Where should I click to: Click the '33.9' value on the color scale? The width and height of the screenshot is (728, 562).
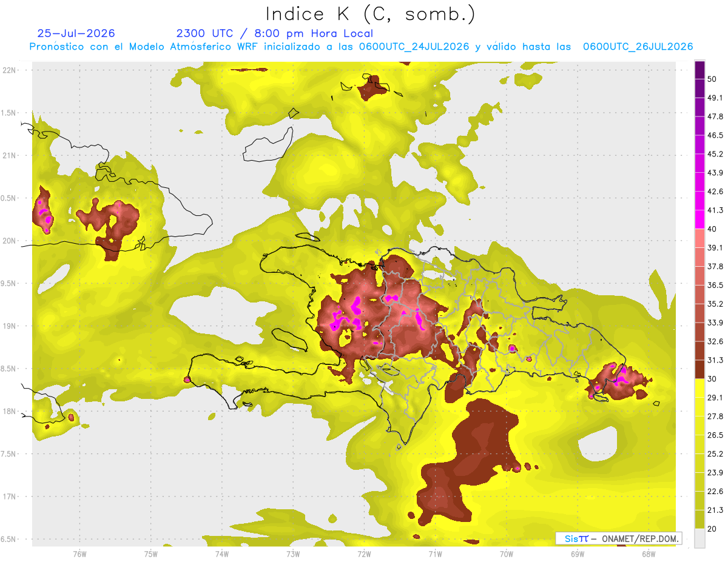pos(715,323)
